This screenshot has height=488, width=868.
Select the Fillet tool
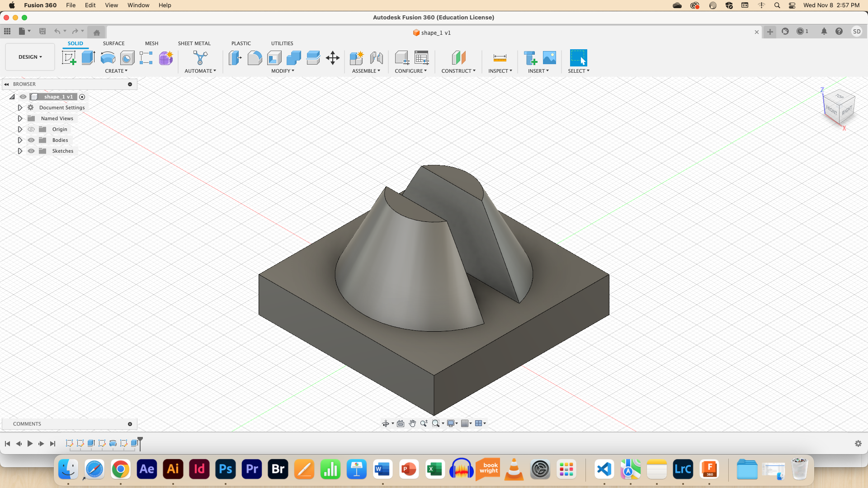click(x=255, y=58)
